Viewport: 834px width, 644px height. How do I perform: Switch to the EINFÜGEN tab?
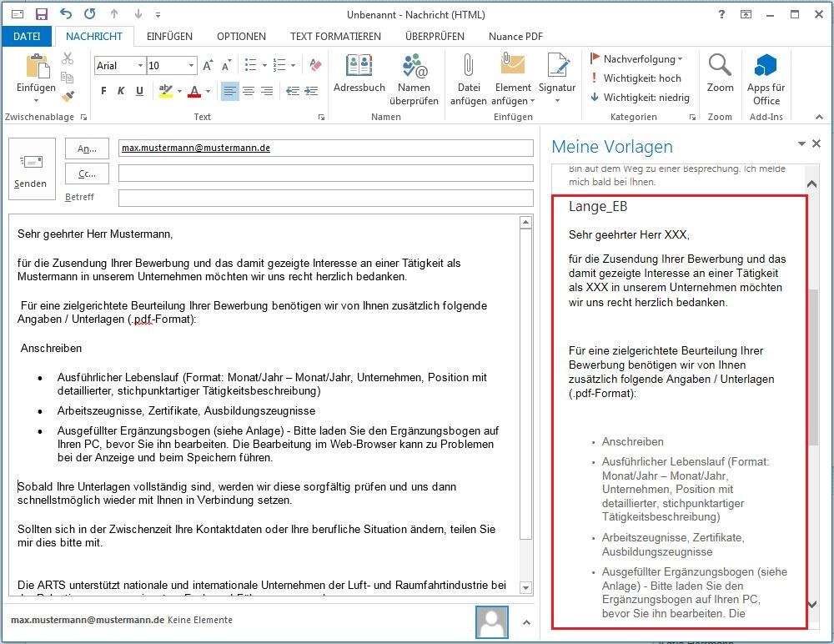169,36
